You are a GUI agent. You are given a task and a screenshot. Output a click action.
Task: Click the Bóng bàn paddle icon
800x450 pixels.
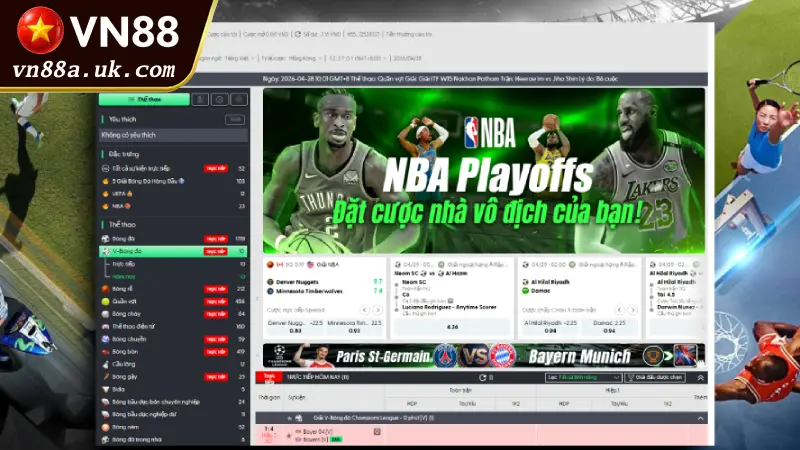click(x=105, y=352)
